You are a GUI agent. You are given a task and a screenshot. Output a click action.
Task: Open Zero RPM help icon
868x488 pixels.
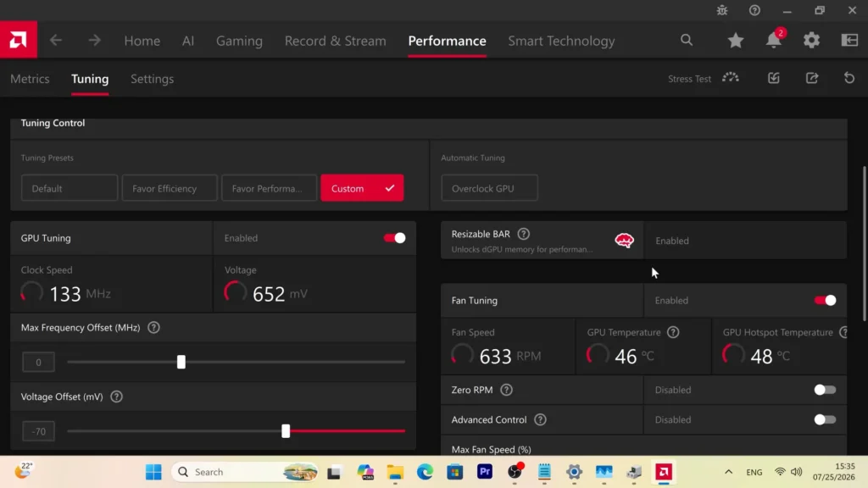(x=506, y=390)
